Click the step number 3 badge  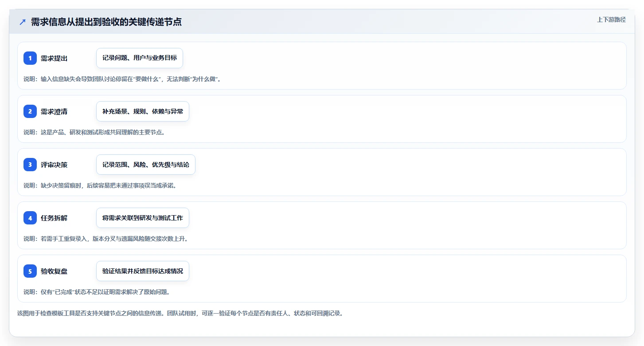(x=30, y=165)
